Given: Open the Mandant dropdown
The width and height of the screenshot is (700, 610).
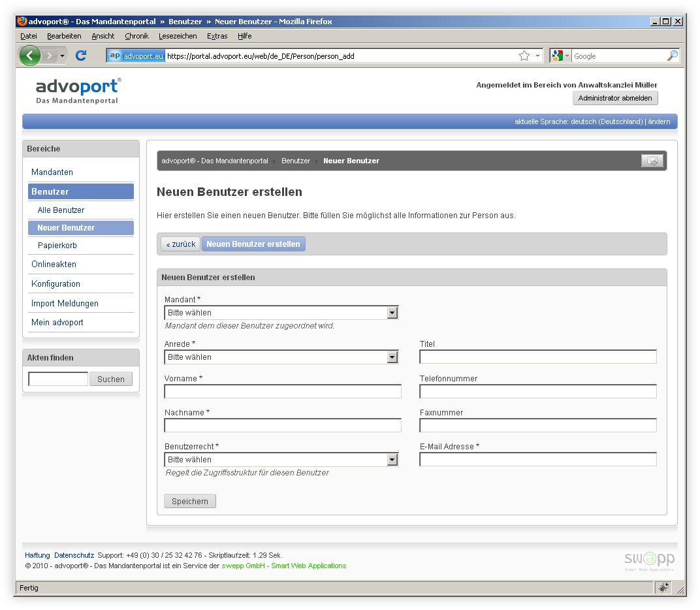Looking at the screenshot, I should pyautogui.click(x=281, y=313).
